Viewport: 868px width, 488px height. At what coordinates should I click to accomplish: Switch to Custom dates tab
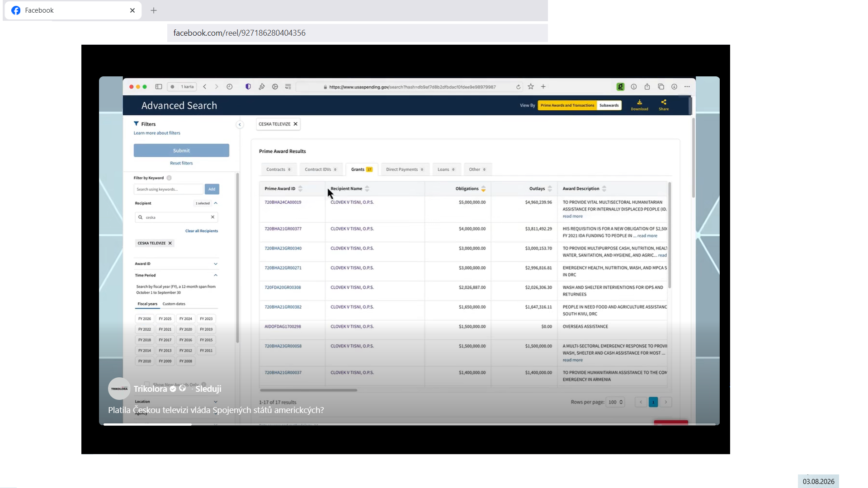pos(174,304)
